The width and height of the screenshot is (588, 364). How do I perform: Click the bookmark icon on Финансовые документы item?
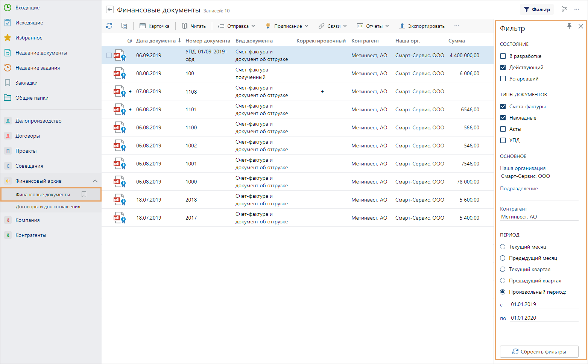point(84,194)
